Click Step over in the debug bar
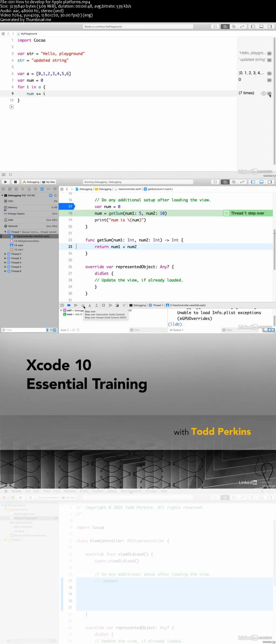The width and height of the screenshot is (276, 644). click(83, 305)
